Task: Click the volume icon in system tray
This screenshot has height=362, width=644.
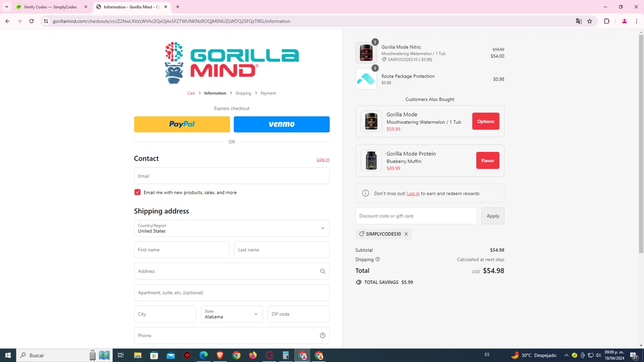Action: coord(598,355)
